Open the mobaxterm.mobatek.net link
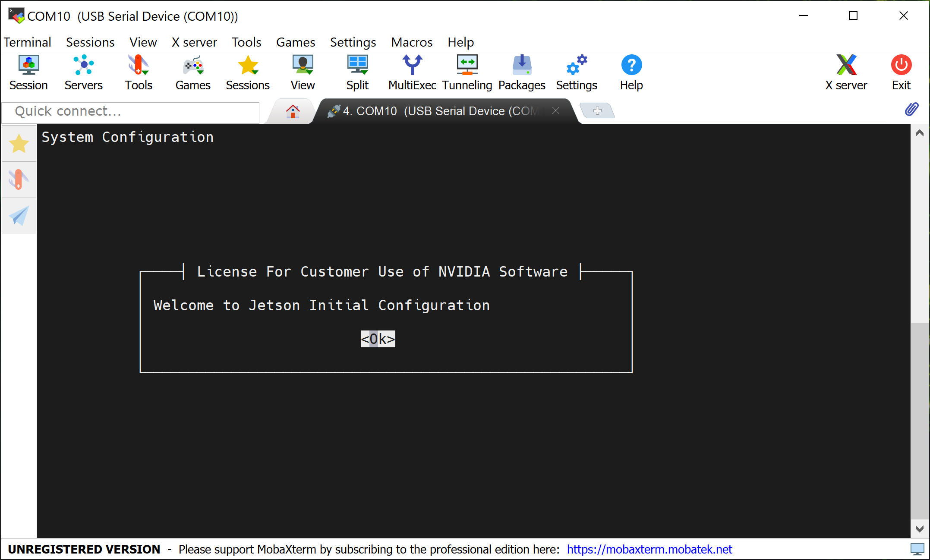The image size is (930, 560). tap(649, 549)
